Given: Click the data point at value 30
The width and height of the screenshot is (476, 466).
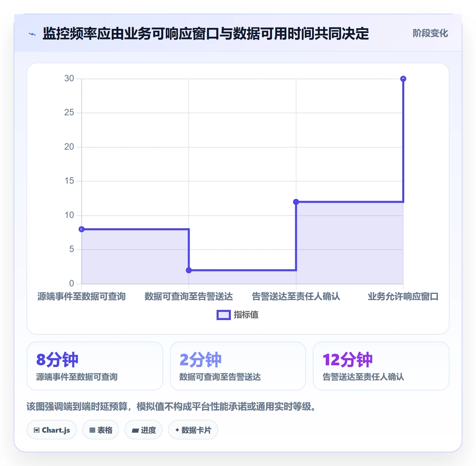Looking at the screenshot, I should coord(403,79).
